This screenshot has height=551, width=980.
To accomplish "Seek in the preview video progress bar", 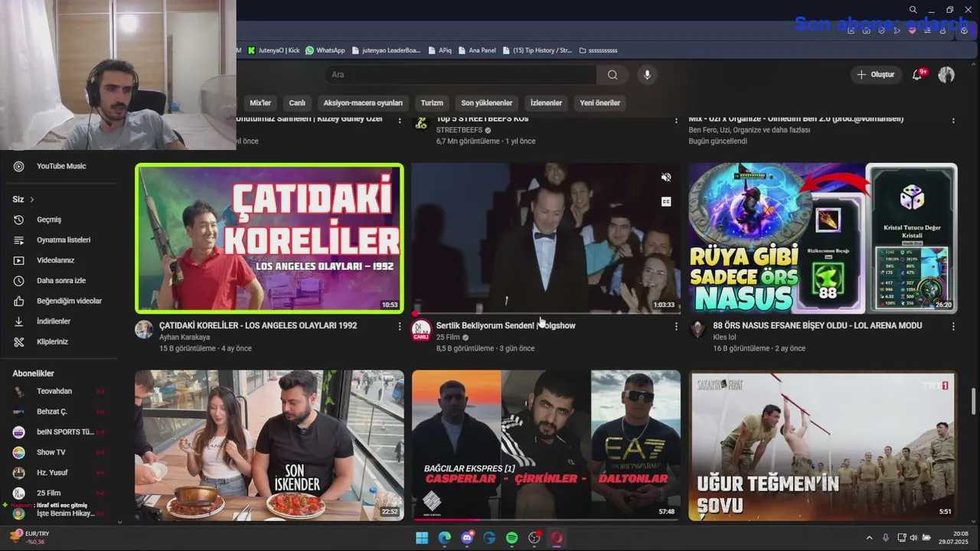I will (x=546, y=312).
